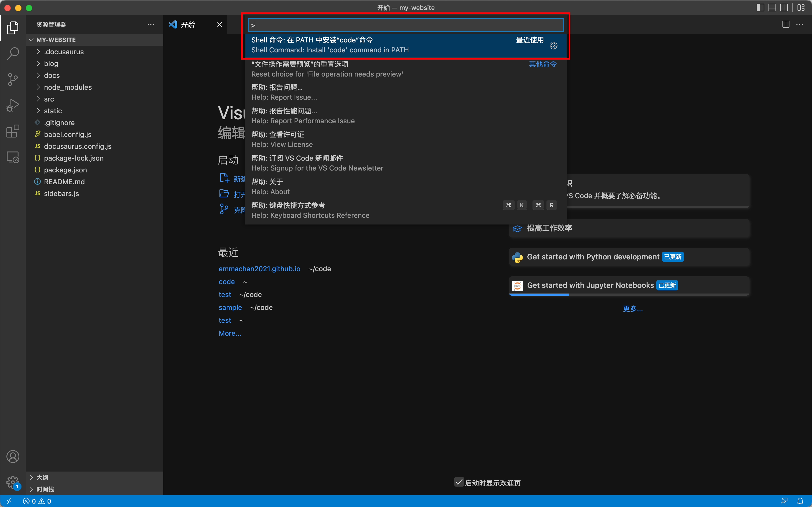
Task: Open the Search view in activity bar
Action: tap(13, 54)
